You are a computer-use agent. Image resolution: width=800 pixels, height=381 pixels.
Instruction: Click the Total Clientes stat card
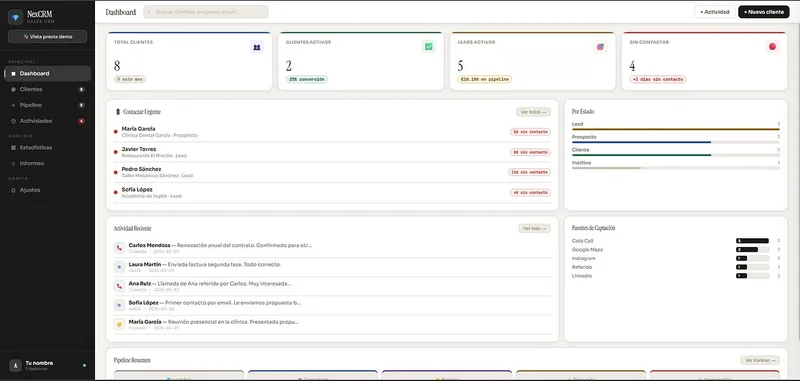coord(189,61)
